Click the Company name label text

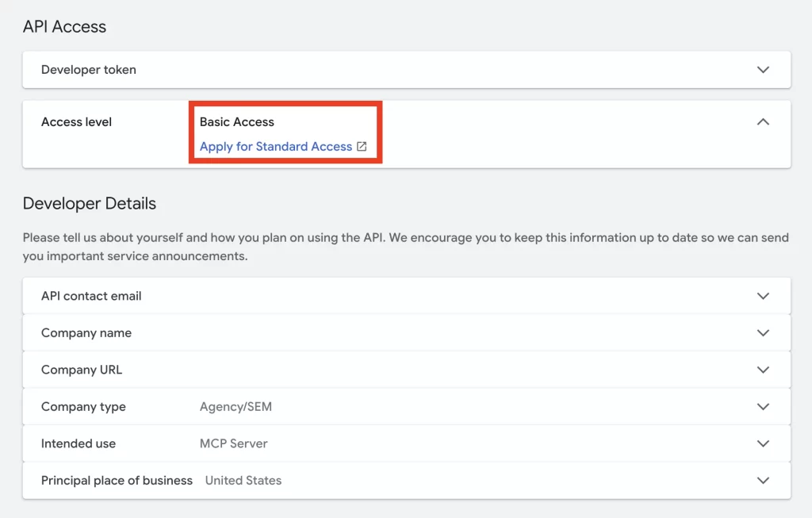tap(86, 333)
